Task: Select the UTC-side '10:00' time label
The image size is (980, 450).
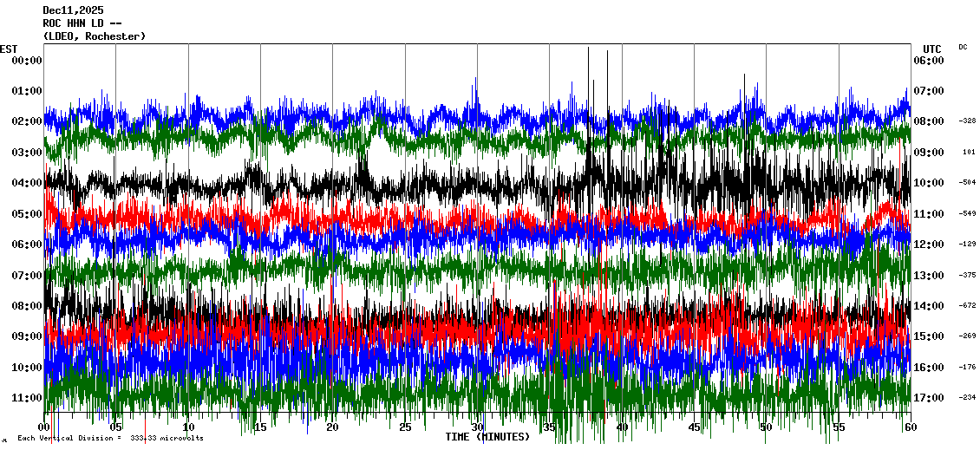Action: click(929, 182)
